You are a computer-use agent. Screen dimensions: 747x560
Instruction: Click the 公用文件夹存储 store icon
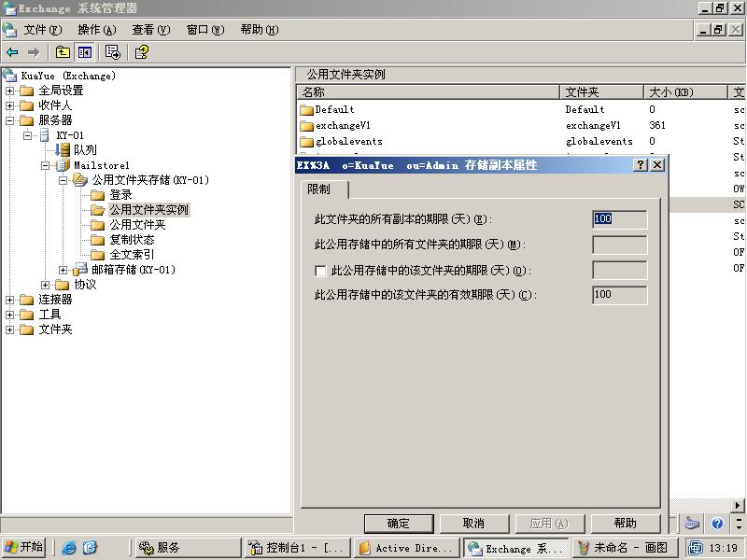[80, 180]
